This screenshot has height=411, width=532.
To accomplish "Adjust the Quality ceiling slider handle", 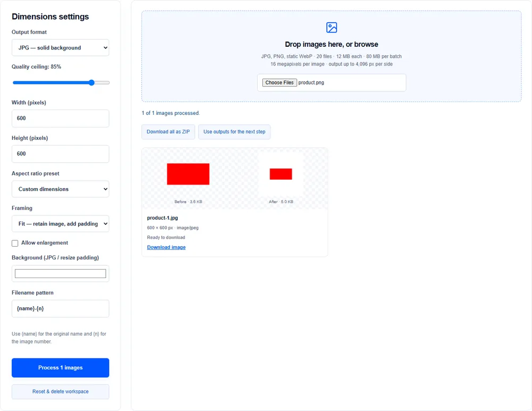I will click(92, 82).
